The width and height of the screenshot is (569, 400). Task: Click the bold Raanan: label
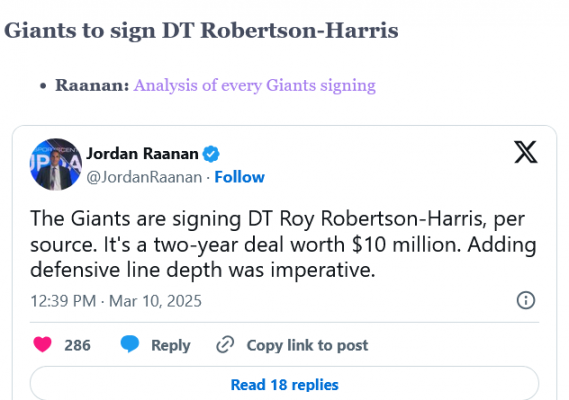click(92, 86)
